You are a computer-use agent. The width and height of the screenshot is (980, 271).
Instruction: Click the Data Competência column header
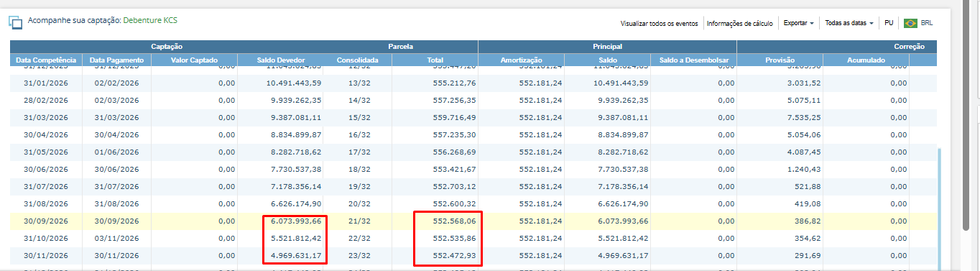click(46, 60)
